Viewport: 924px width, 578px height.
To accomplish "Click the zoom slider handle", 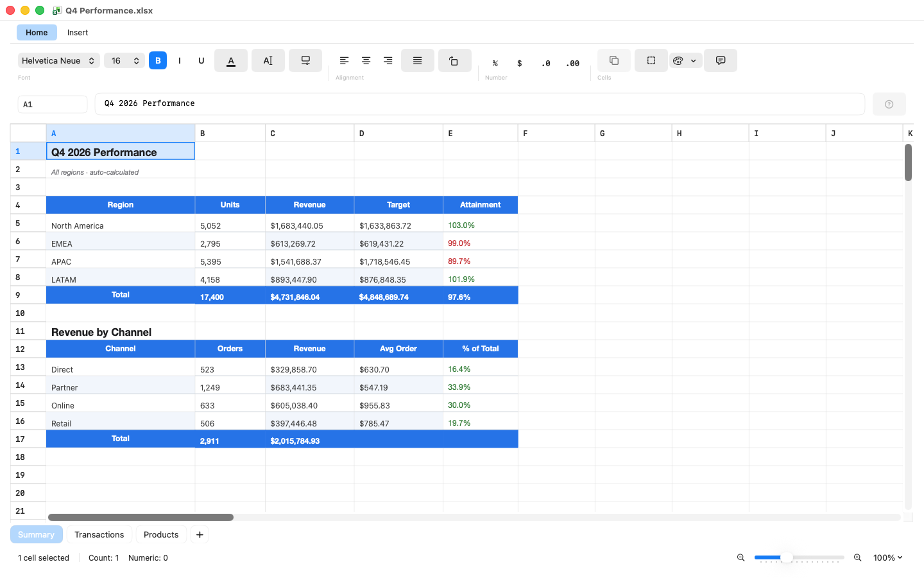I will (x=787, y=557).
